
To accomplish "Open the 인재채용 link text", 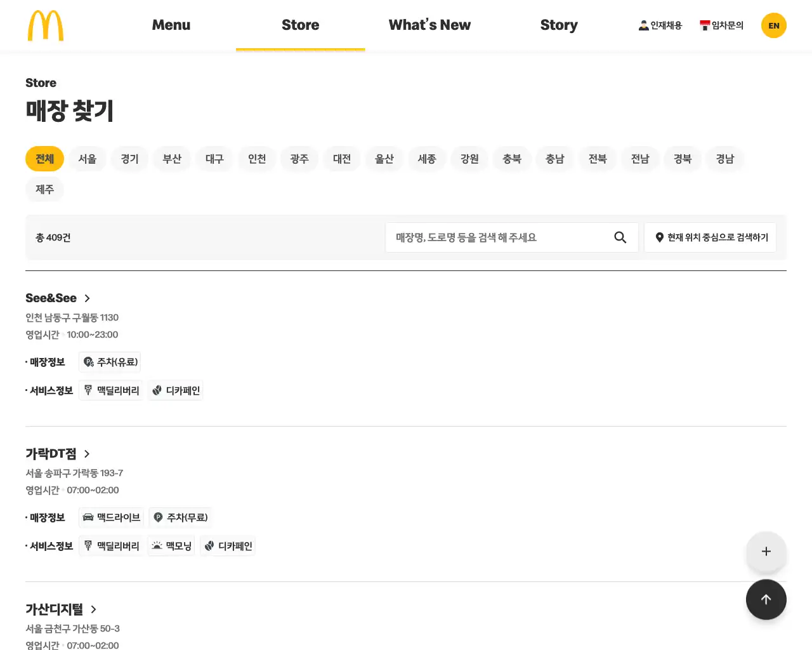I will pyautogui.click(x=666, y=25).
